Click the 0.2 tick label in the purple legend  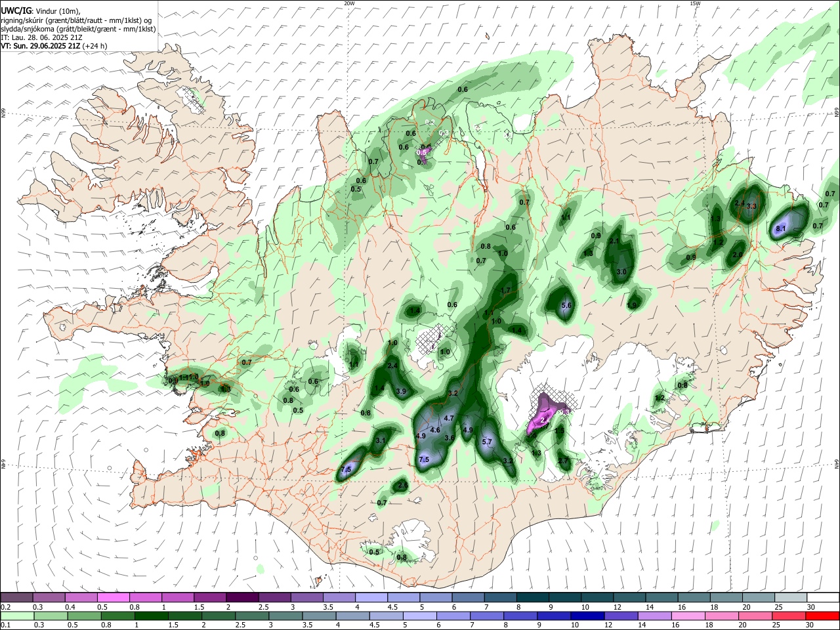coord(5,607)
